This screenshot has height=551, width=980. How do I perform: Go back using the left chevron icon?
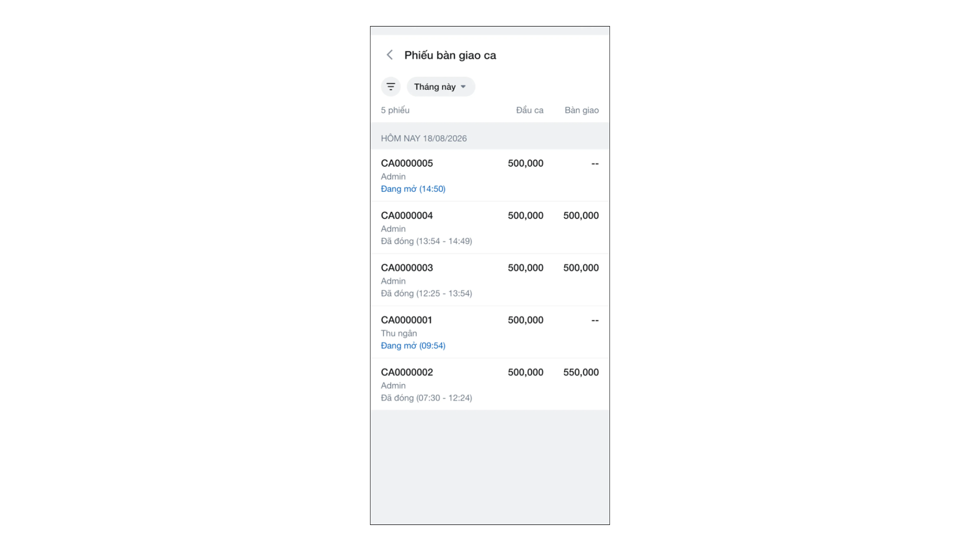389,55
